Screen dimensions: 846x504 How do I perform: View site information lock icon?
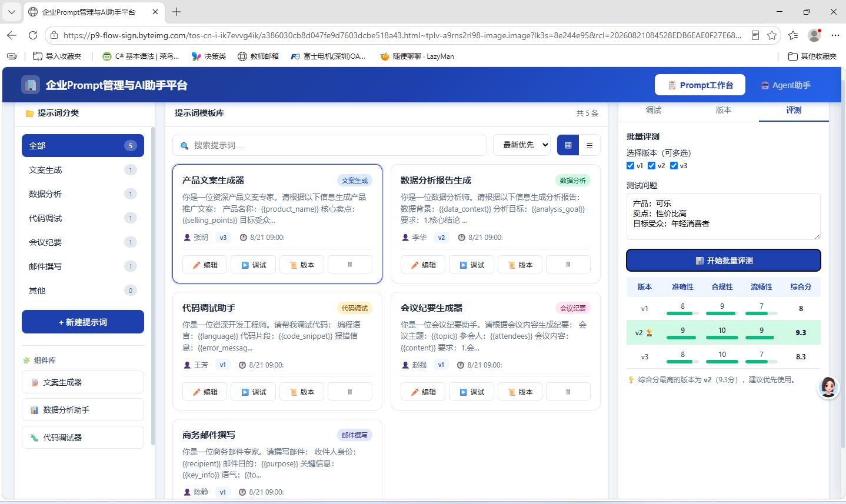(54, 35)
